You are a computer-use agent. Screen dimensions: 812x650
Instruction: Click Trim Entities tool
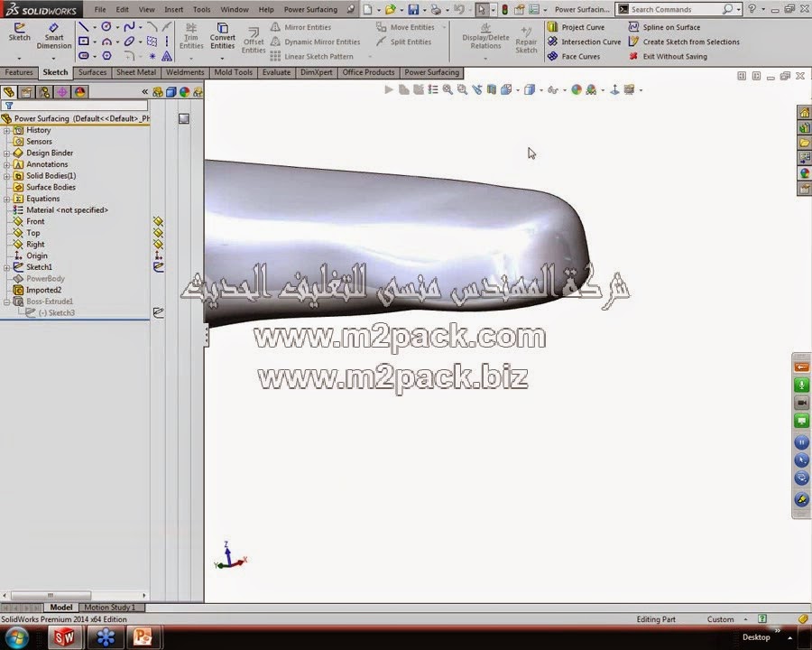[191, 36]
